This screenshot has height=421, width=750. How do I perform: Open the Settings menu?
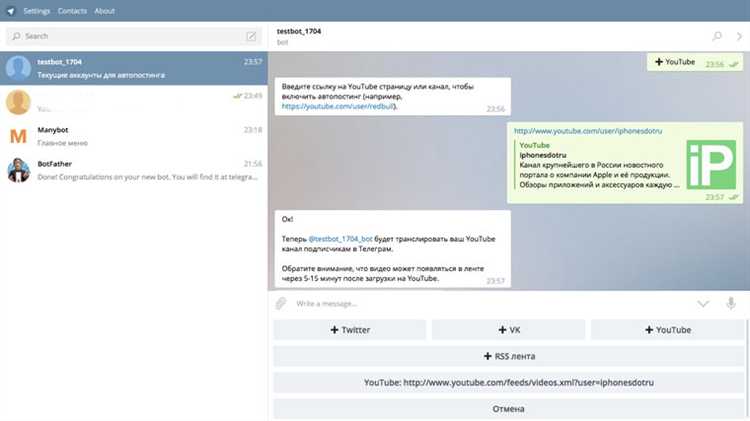pos(36,11)
